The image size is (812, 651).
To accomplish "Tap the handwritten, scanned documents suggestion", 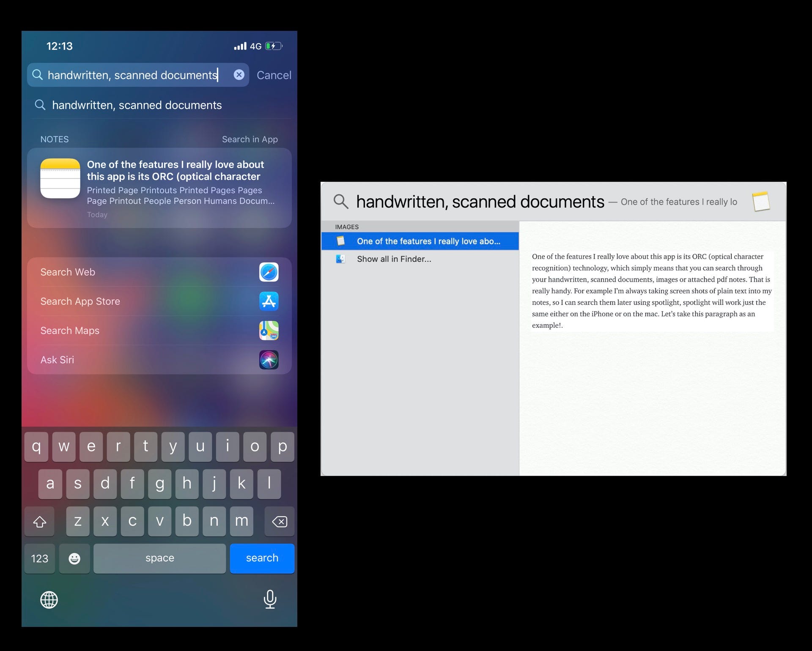I will (137, 105).
